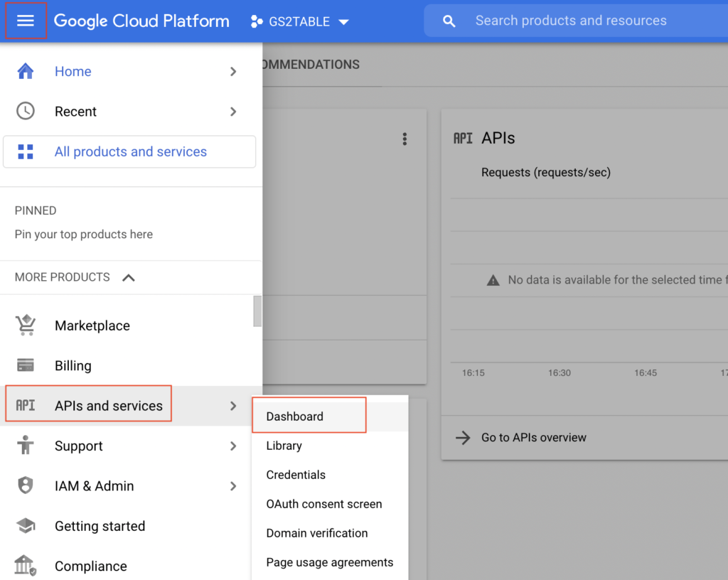Image resolution: width=728 pixels, height=580 pixels.
Task: Click the 16:45 time axis label
Action: click(646, 372)
